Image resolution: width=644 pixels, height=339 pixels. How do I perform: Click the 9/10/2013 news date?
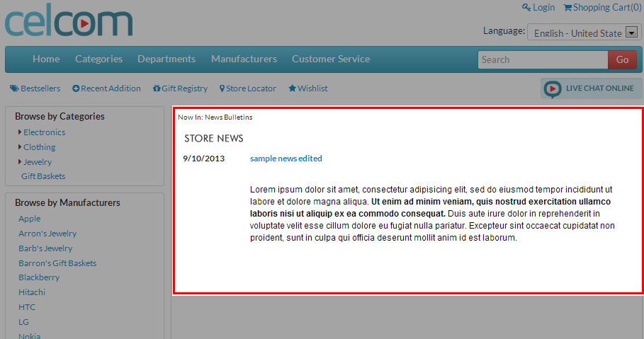coord(204,159)
